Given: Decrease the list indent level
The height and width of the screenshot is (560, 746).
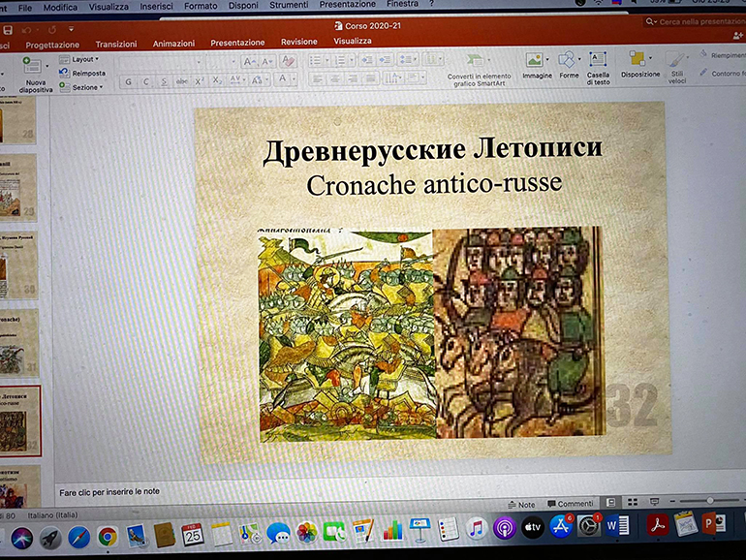Looking at the screenshot, I should coord(366,60).
